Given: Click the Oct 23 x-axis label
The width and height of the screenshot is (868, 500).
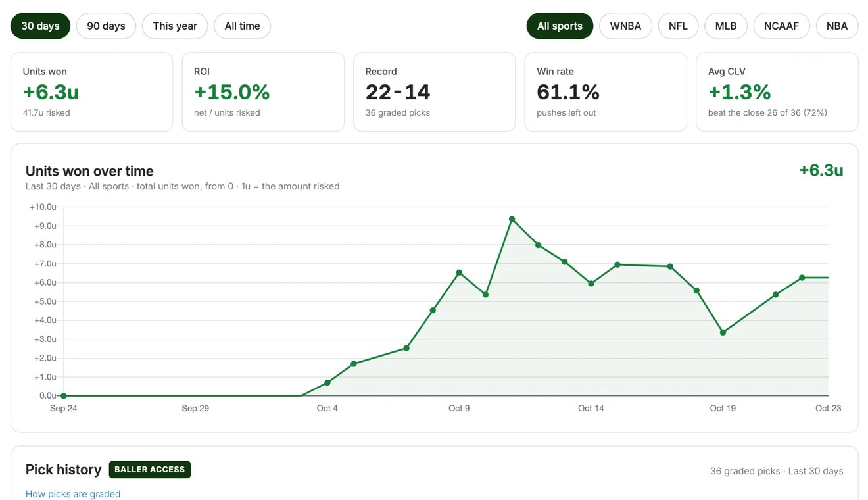Looking at the screenshot, I should pos(829,408).
